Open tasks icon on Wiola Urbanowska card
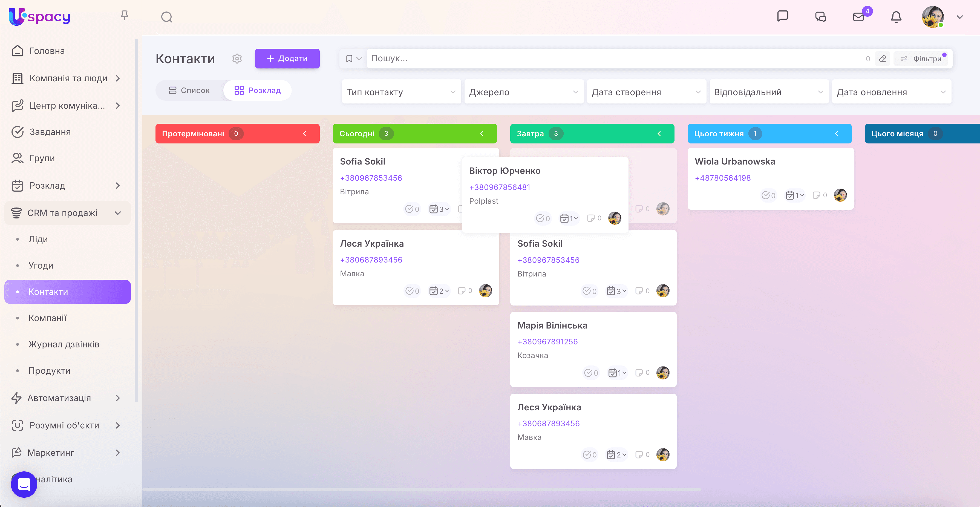Viewport: 980px width, 507px height. click(768, 195)
